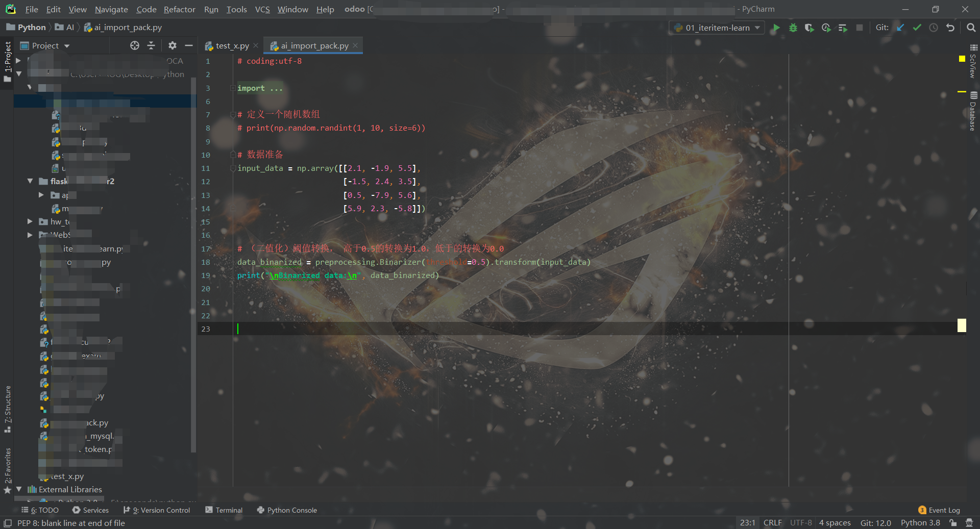Collapse External Libraries node
This screenshot has height=529, width=980.
tap(19, 489)
